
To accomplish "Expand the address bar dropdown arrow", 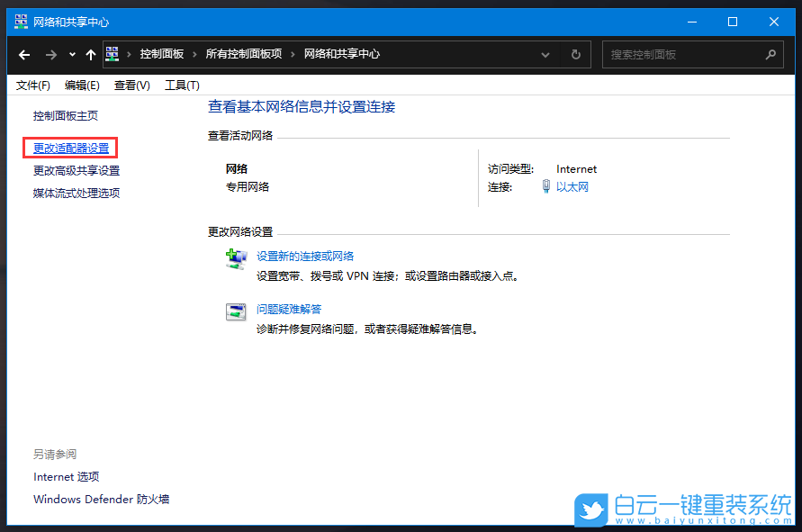I will coord(545,55).
